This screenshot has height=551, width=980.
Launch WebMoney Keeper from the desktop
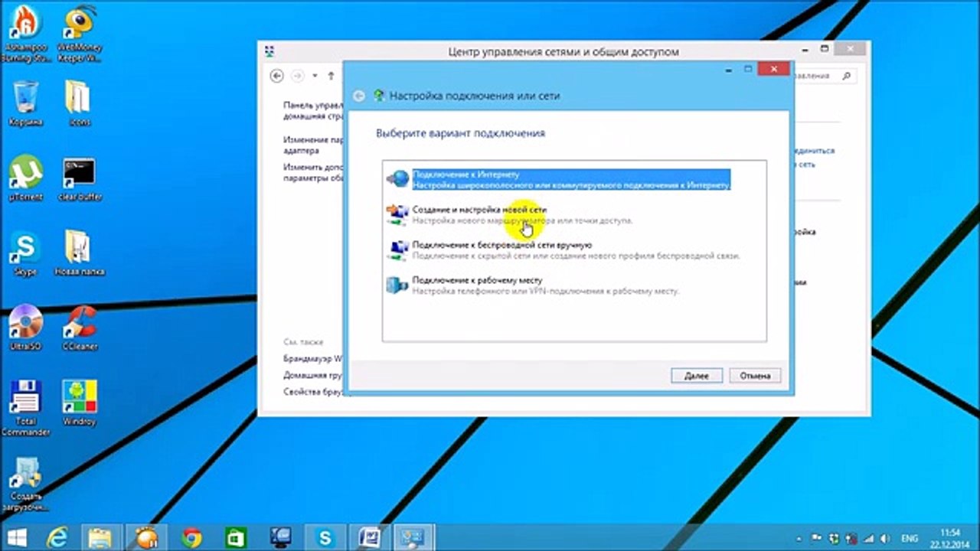tap(79, 34)
